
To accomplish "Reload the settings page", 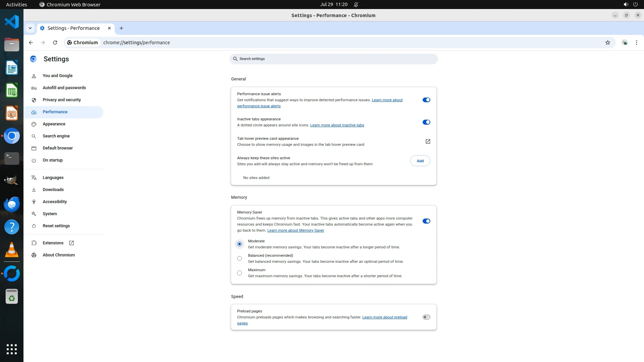I will pyautogui.click(x=55, y=43).
